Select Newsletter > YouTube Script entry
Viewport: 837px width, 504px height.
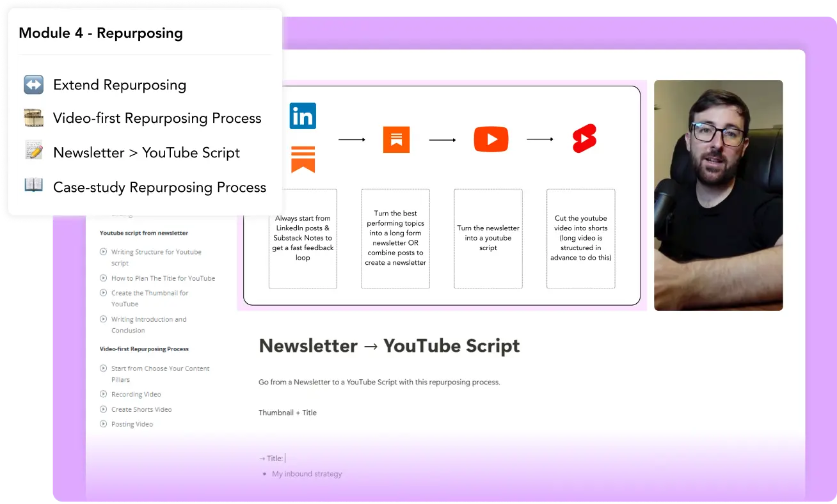(x=147, y=153)
